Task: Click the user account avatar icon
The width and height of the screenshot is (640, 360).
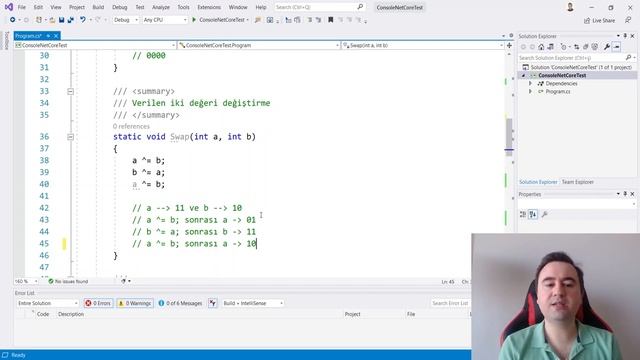Action: coord(570,7)
